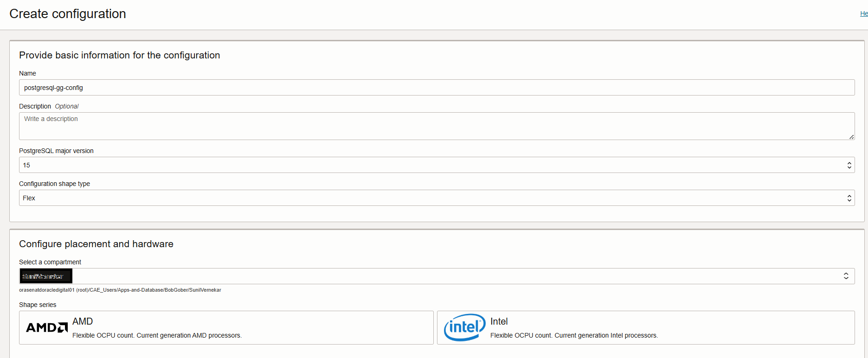
Task: Click the Intel logo icon
Action: (x=464, y=327)
